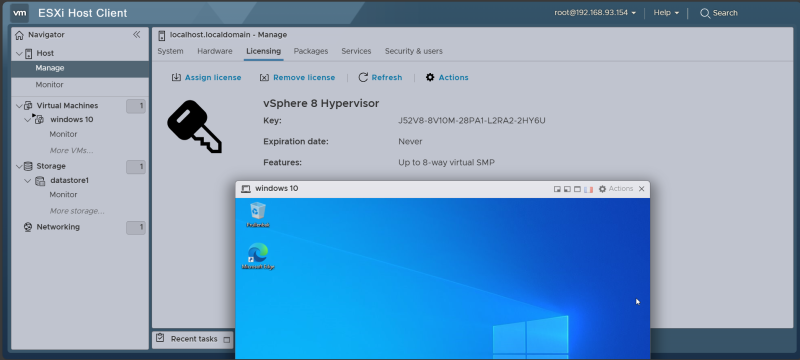Click the French flag keyboard layout icon
800x360 pixels.
point(588,189)
